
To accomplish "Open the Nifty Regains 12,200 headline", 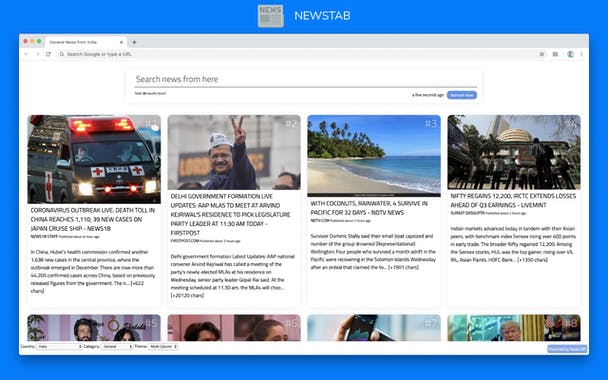I will [x=513, y=200].
